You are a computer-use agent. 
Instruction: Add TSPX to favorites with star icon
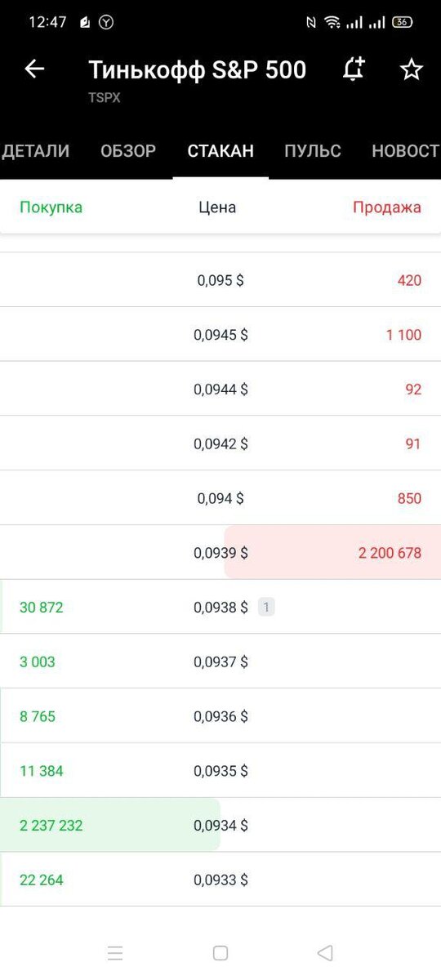click(x=412, y=69)
